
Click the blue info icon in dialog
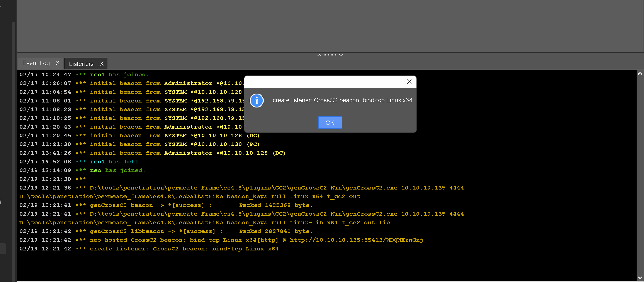pos(257,101)
